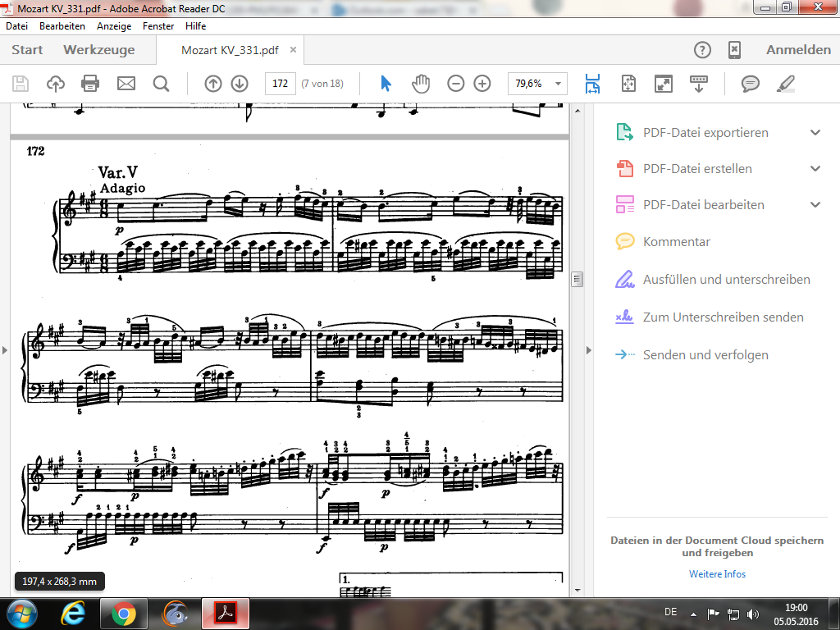This screenshot has width=840, height=630.
Task: Click the PDF-Datei exportieren icon
Action: click(x=624, y=132)
